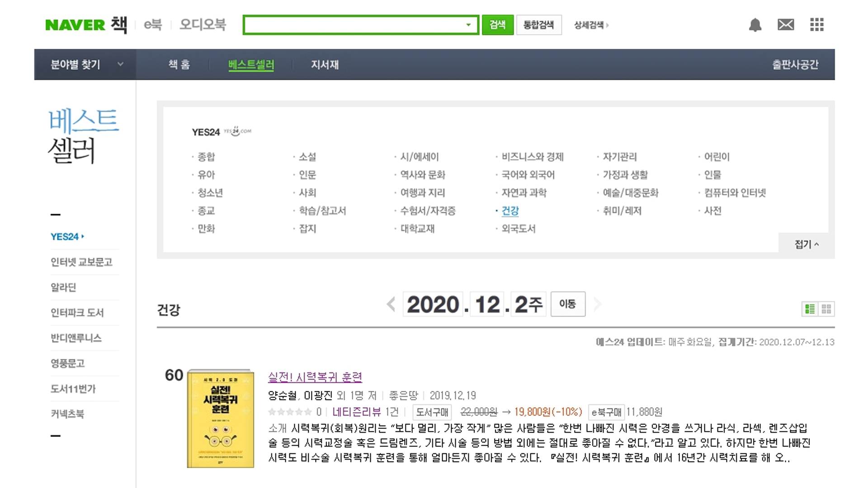The height and width of the screenshot is (488, 868).
Task: Switch to list view layout
Action: pyautogui.click(x=810, y=309)
